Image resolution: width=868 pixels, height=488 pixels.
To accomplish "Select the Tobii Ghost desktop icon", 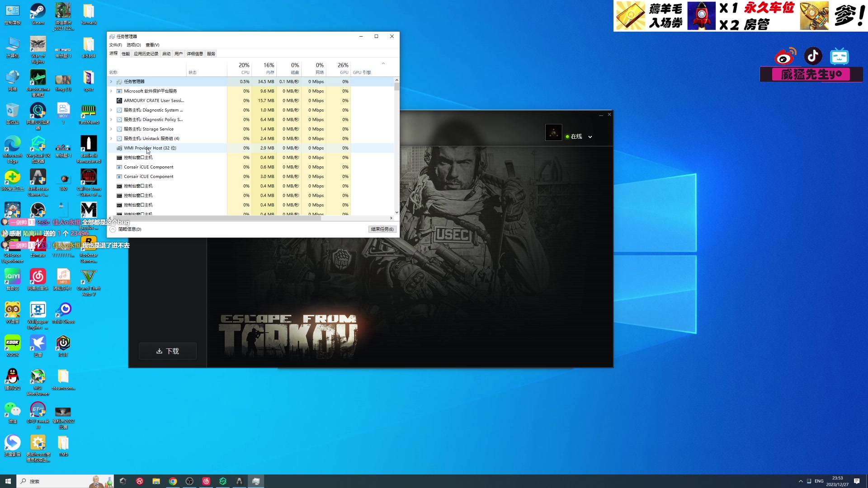I will (x=63, y=313).
